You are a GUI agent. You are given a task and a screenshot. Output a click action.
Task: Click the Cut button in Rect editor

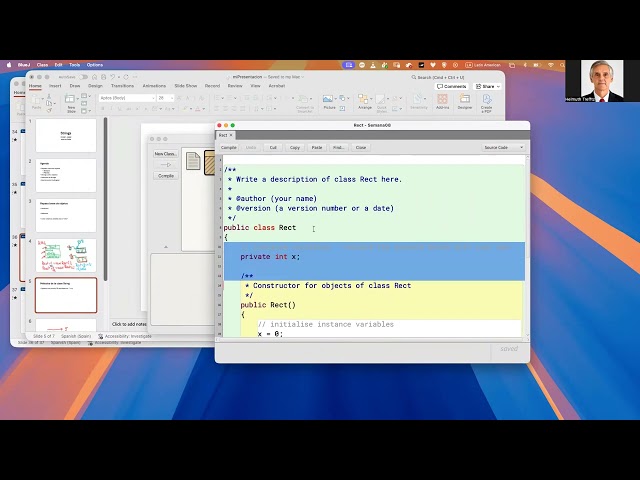pos(273,147)
